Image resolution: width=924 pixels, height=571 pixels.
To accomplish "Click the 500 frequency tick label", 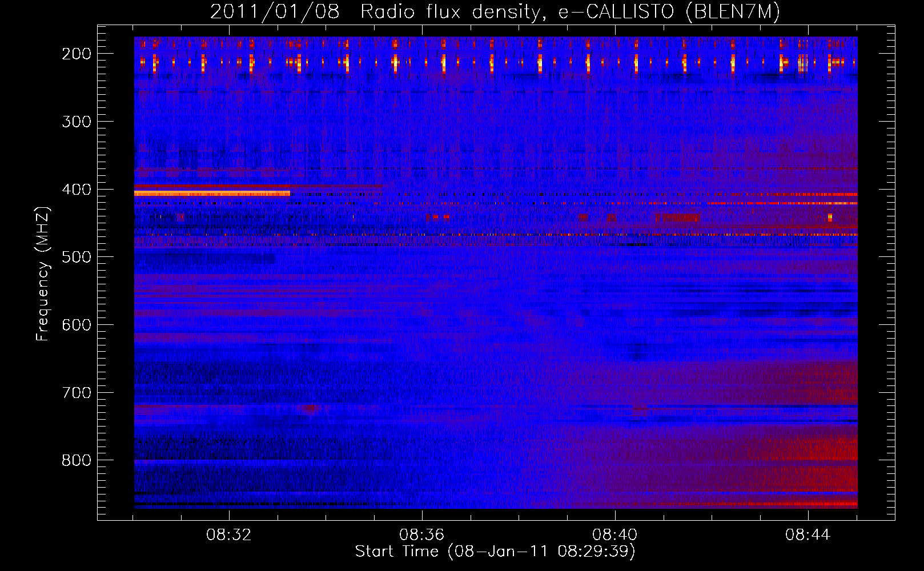I will [x=77, y=257].
